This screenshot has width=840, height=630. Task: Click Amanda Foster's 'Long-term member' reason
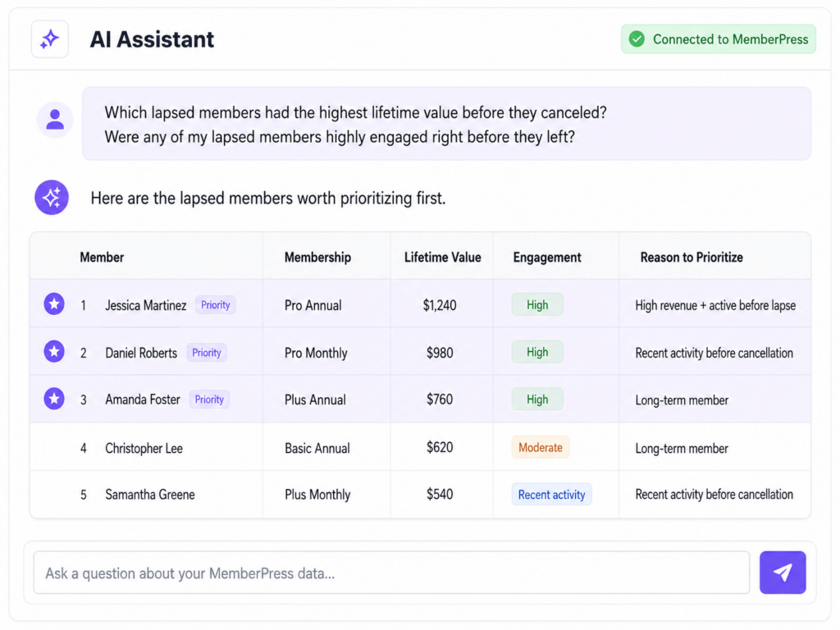pos(682,400)
